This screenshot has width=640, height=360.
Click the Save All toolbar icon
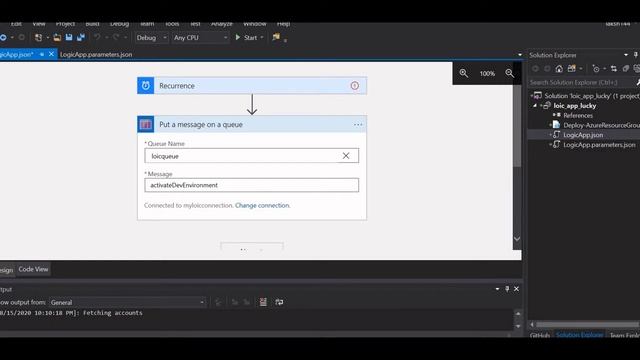81,38
